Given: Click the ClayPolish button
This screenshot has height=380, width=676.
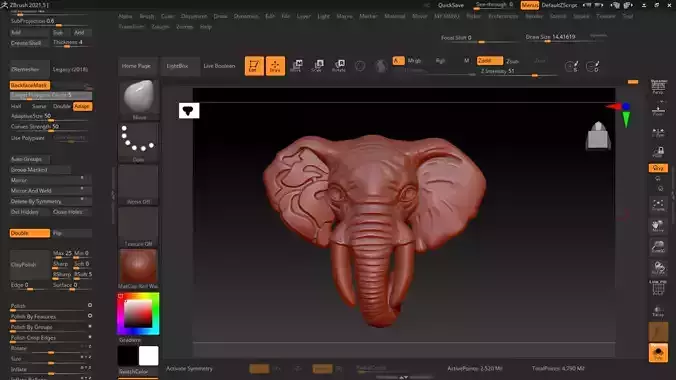Looking at the screenshot, I should click(x=30, y=264).
